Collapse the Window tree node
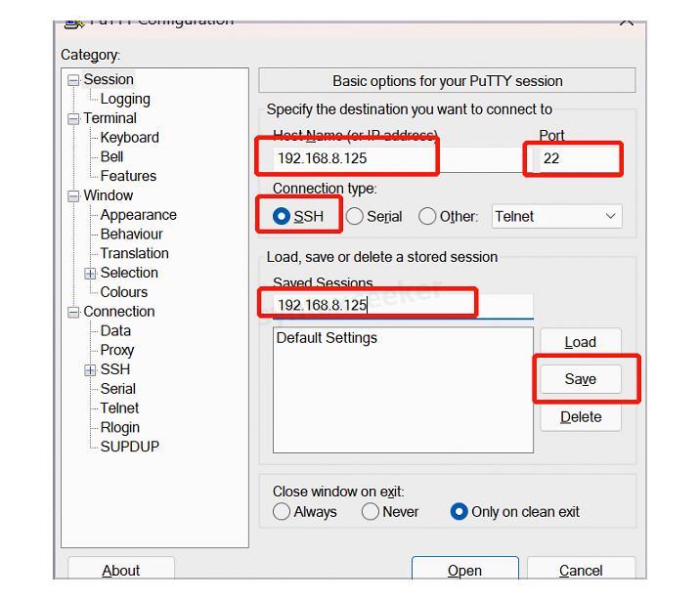This screenshot has width=700, height=600. pos(73,196)
